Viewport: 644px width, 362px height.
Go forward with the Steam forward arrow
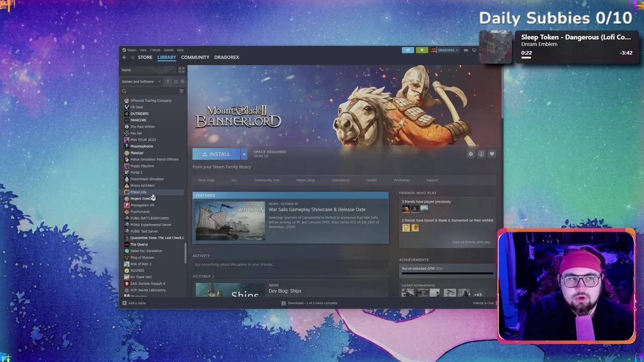click(133, 57)
